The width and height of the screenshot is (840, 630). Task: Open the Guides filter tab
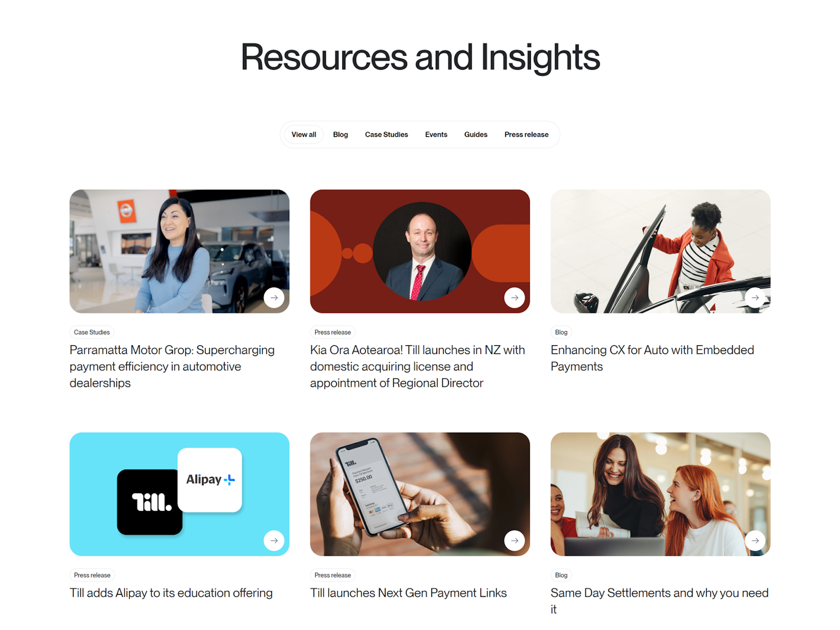tap(476, 134)
